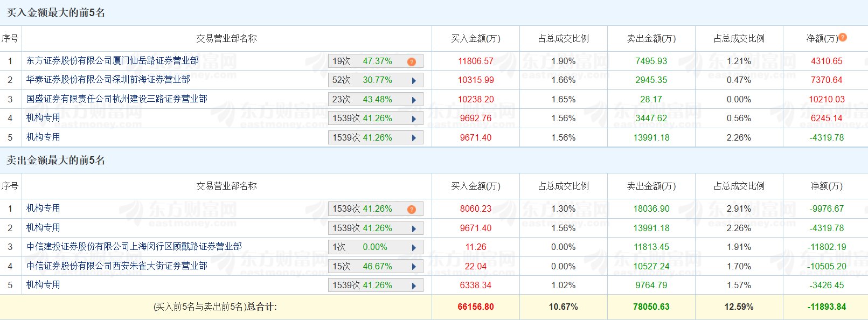Open 东方证券 厦门仙岳路证券营业部 link
This screenshot has width=868, height=320.
pyautogui.click(x=113, y=60)
